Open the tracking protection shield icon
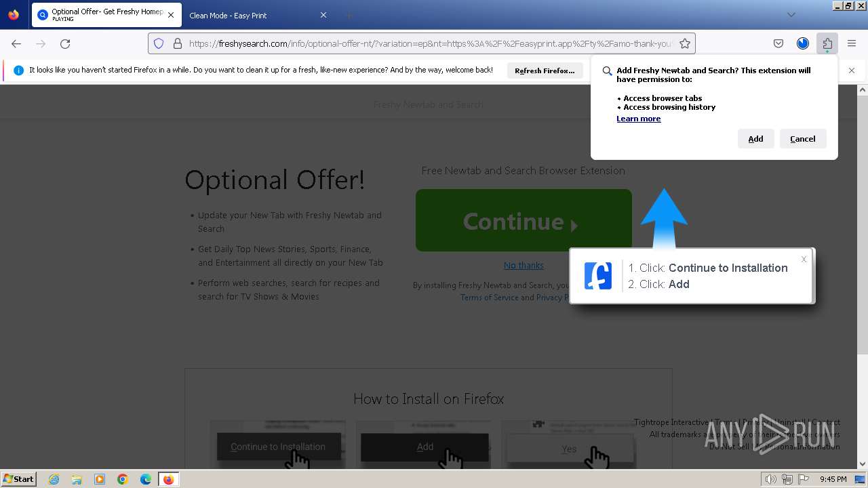This screenshot has width=868, height=488. coord(159,43)
